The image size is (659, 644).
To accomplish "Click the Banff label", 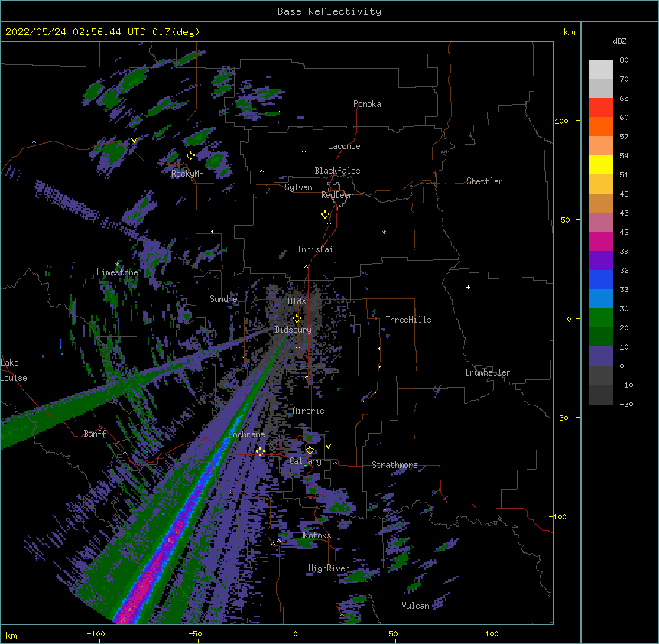I will (x=95, y=434).
